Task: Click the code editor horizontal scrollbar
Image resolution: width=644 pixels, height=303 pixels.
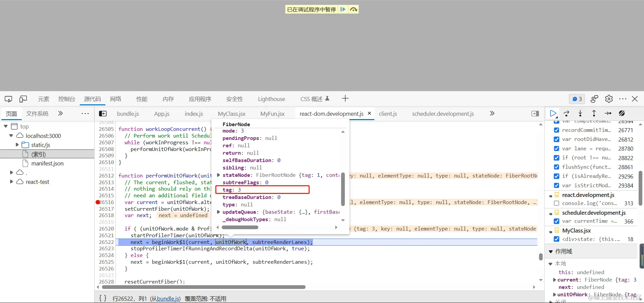Action: 204,287
